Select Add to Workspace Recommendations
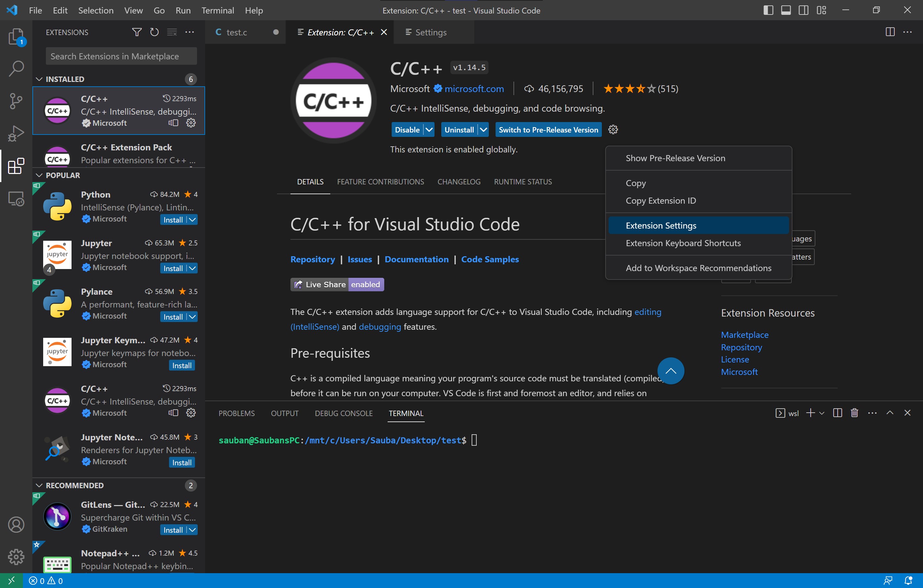The width and height of the screenshot is (923, 588). (698, 268)
